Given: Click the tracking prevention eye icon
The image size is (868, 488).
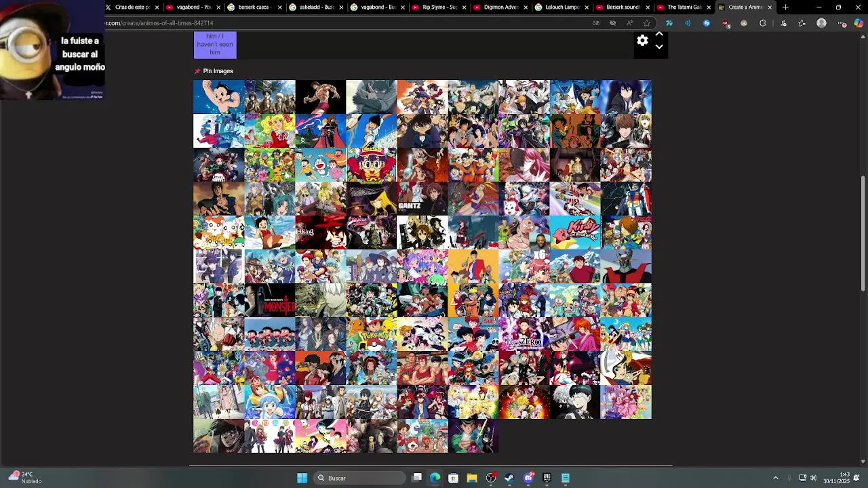Looking at the screenshot, I should [613, 23].
